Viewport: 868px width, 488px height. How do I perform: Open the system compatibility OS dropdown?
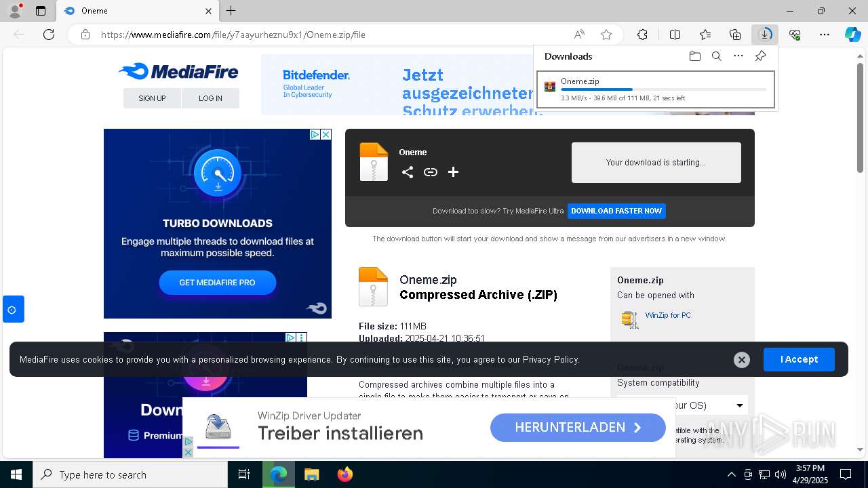(x=682, y=405)
